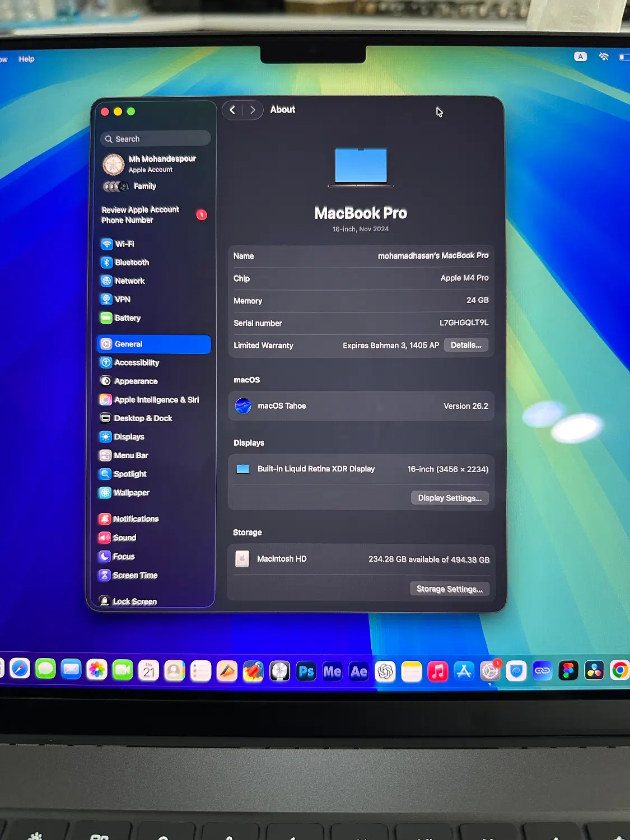Open Notes in the Dock
This screenshot has height=840, width=630.
[412, 671]
